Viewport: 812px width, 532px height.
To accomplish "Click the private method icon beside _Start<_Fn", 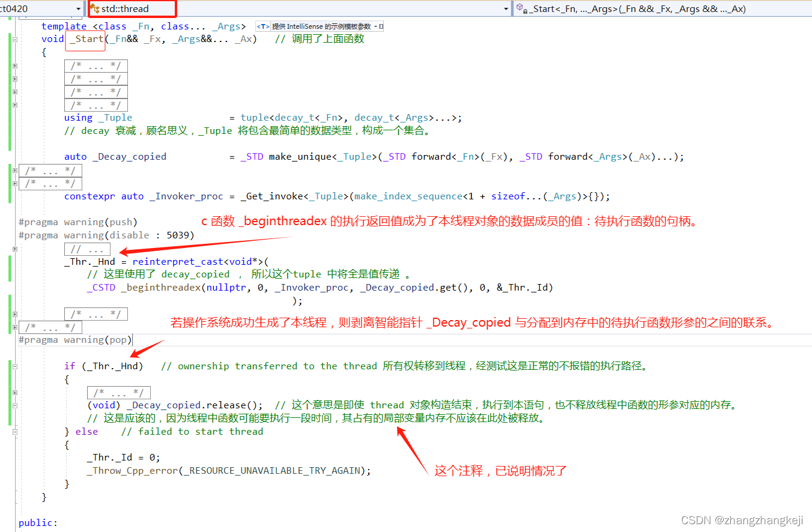I will [521, 9].
